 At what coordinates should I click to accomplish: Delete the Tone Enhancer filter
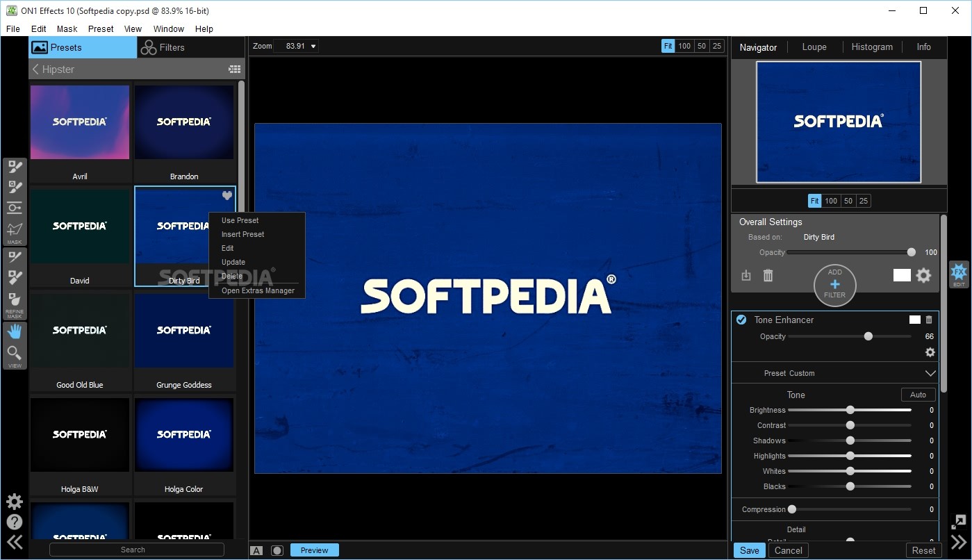click(929, 320)
